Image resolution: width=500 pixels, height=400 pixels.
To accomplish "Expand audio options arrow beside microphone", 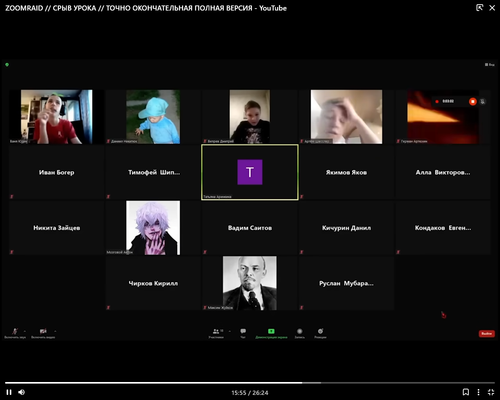I will [x=25, y=331].
